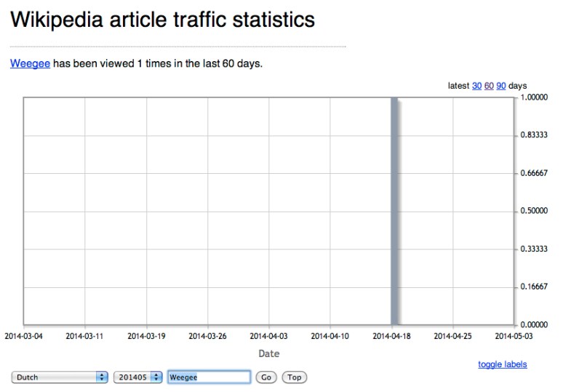Click the toggle labels link
This screenshot has width=571, height=392.
click(502, 364)
